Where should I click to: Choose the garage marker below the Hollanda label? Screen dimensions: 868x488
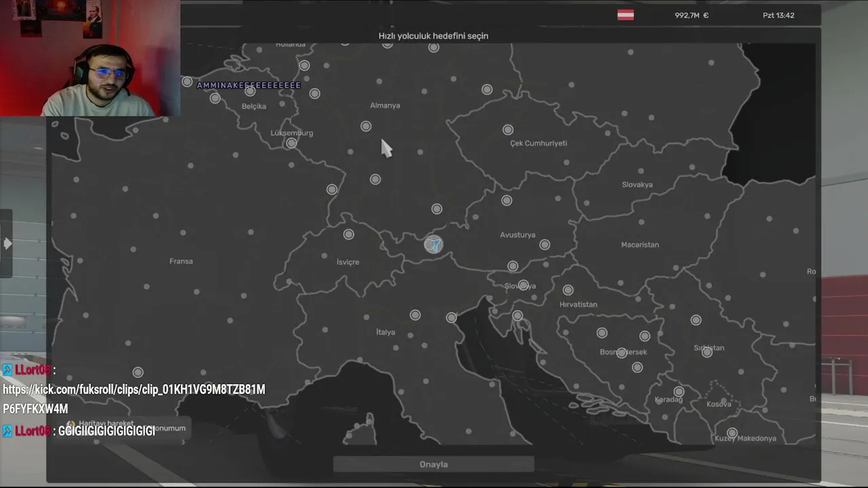coord(304,66)
